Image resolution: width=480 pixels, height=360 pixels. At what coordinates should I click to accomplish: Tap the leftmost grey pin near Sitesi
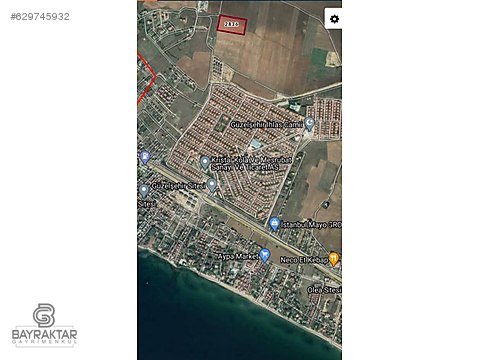point(144,191)
